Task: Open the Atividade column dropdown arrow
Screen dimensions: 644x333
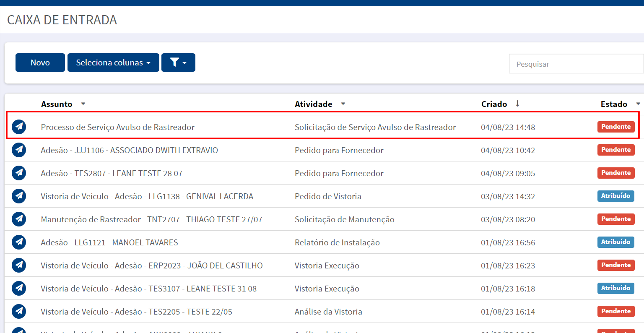Action: [x=343, y=104]
